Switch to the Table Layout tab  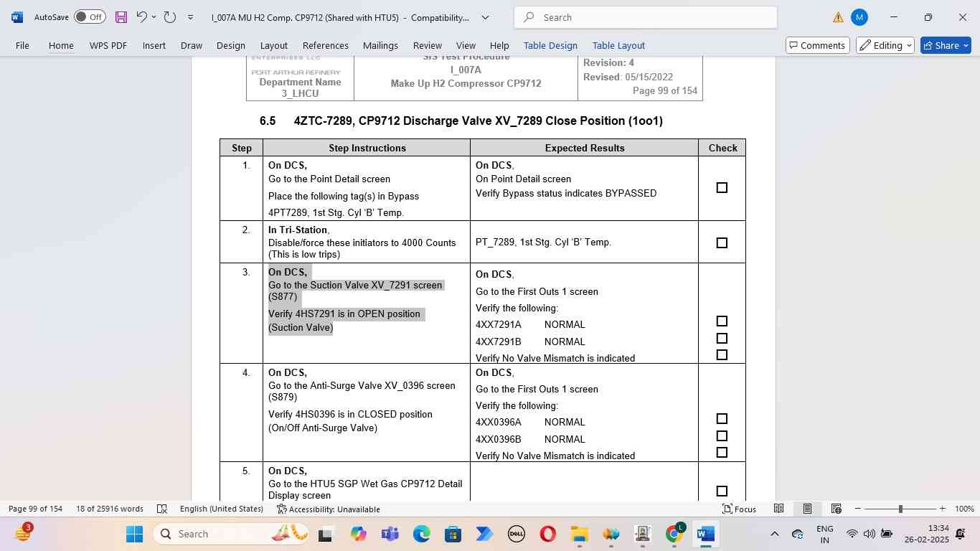pos(618,45)
